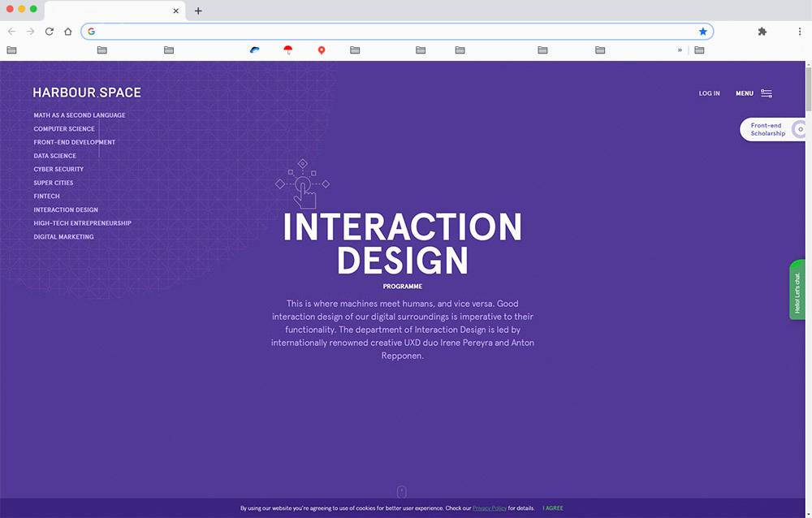Go back to the previous page
812x518 pixels.
click(12, 32)
